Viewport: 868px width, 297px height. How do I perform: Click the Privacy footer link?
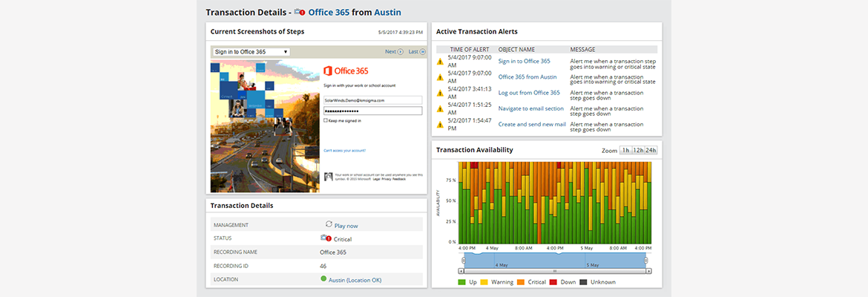tap(387, 180)
